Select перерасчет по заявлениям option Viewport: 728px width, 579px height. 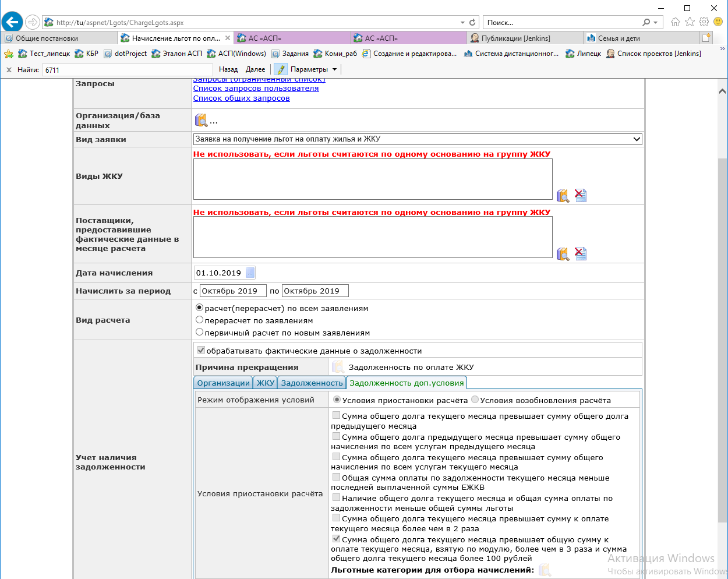[x=200, y=320]
